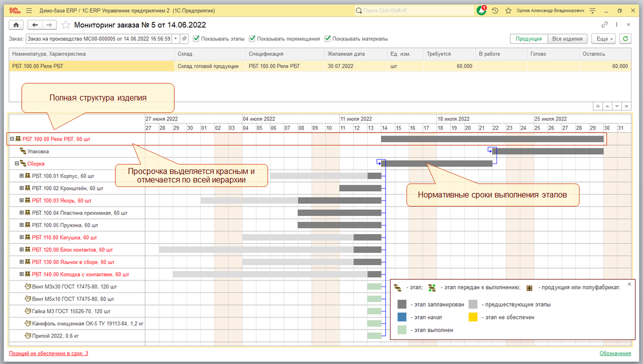
Task: Toggle Показывать перемещения checkbox
Action: point(252,38)
